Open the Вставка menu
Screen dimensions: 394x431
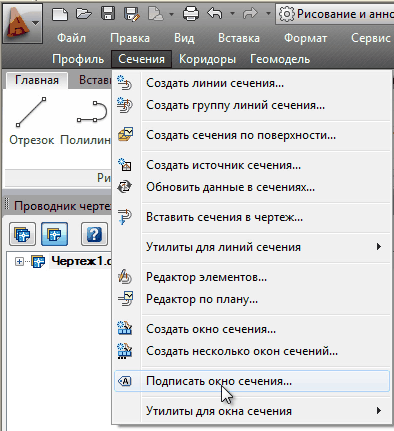(239, 38)
